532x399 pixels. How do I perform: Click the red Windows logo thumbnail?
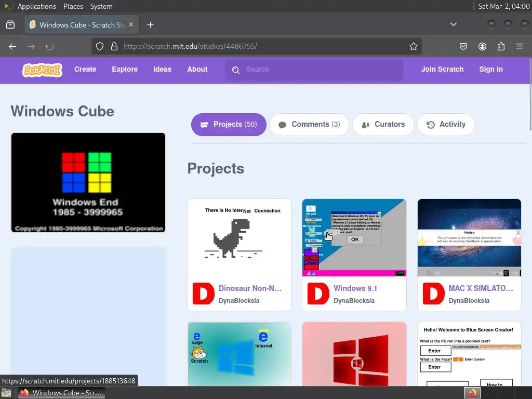click(354, 354)
